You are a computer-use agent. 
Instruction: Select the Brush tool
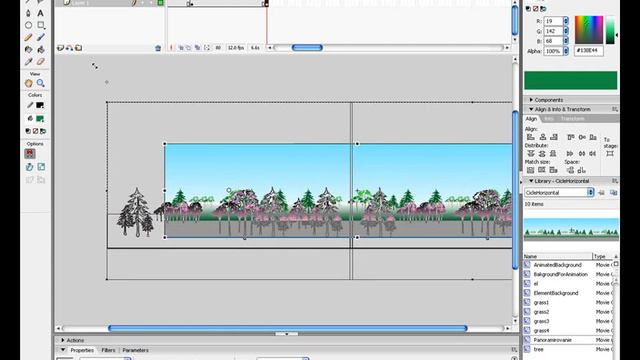(40, 38)
